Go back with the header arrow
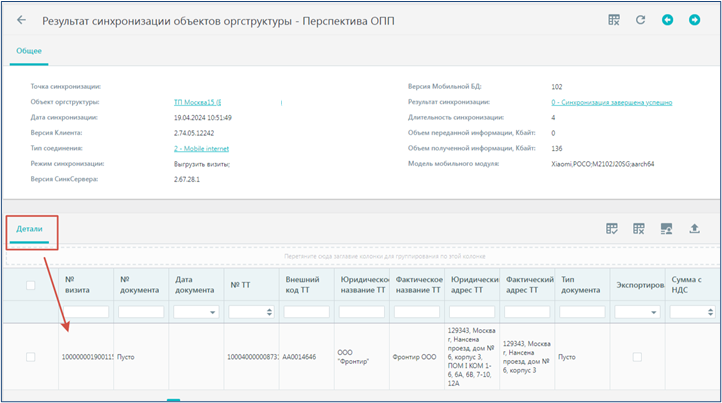722x403 pixels. point(21,20)
